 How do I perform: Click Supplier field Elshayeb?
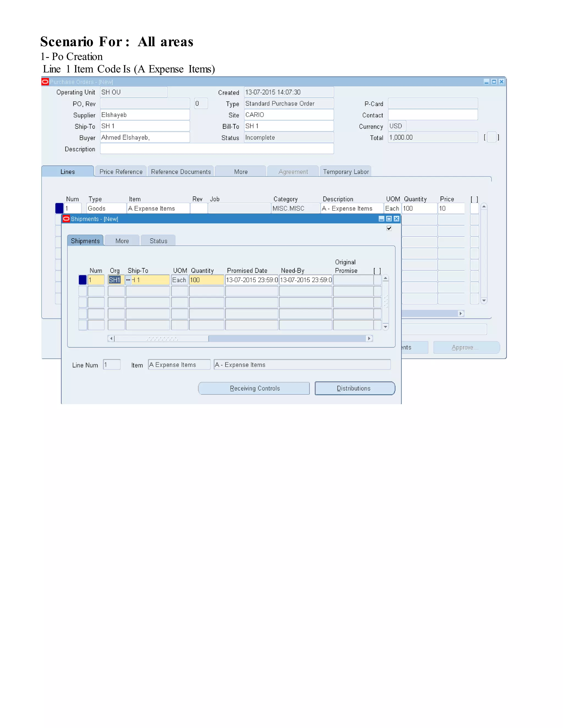(x=145, y=115)
